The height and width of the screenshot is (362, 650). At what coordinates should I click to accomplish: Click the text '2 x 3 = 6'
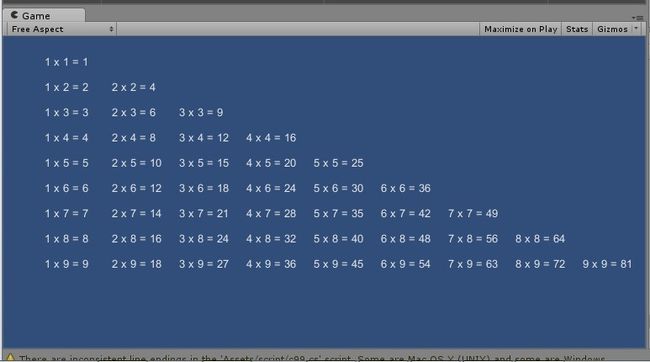pyautogui.click(x=133, y=112)
